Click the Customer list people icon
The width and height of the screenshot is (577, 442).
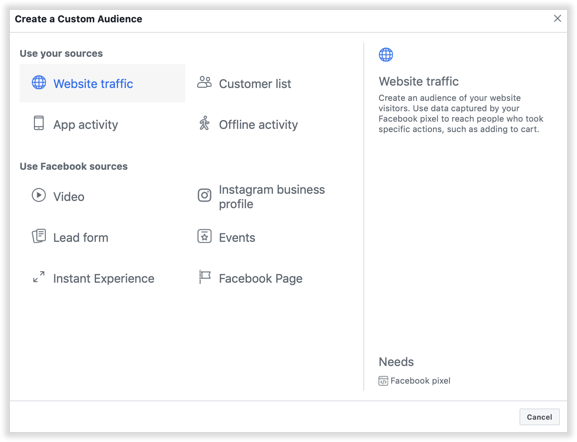click(x=204, y=82)
